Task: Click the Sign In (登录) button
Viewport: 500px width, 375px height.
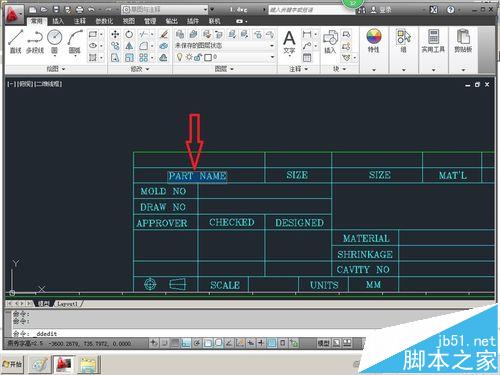Action: click(381, 10)
